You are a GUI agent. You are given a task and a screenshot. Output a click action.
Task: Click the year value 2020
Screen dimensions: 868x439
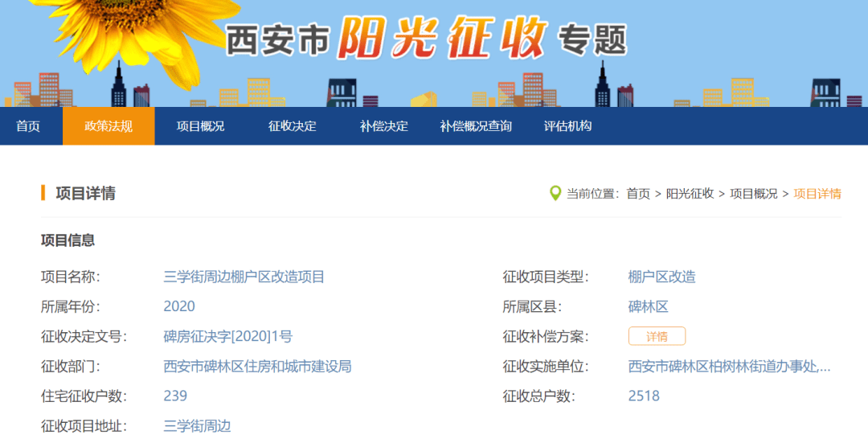(x=179, y=306)
